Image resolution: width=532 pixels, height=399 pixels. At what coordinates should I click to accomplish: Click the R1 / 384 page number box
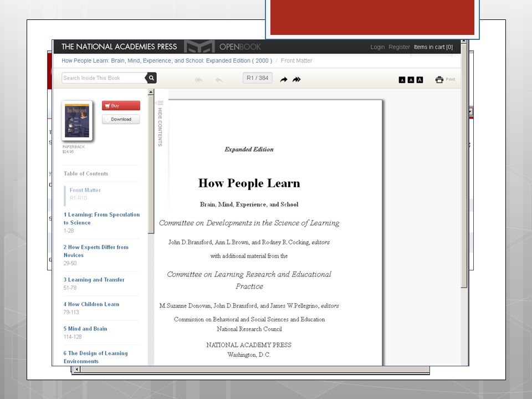258,78
